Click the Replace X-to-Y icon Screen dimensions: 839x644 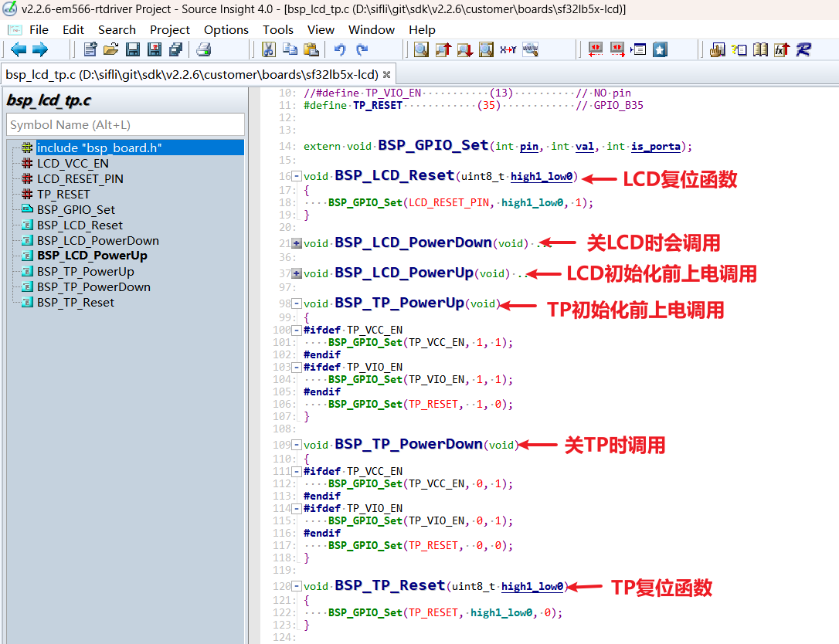click(508, 49)
